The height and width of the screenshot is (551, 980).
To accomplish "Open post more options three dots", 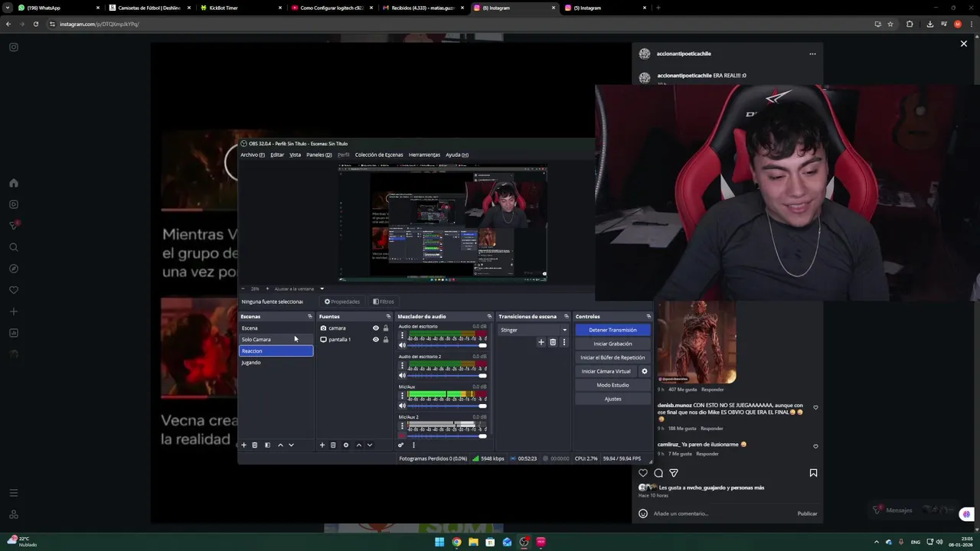I will click(812, 54).
